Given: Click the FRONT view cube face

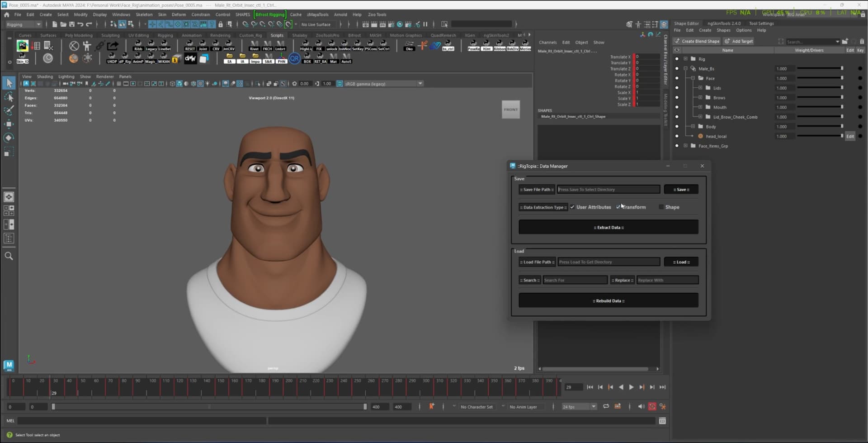Looking at the screenshot, I should click(510, 110).
